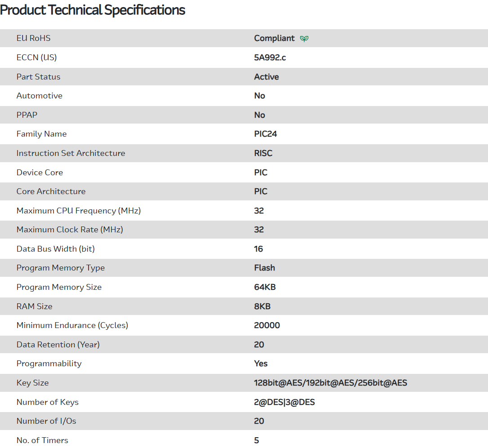Click the Instruction Set Architecture RISC value

pos(263,153)
